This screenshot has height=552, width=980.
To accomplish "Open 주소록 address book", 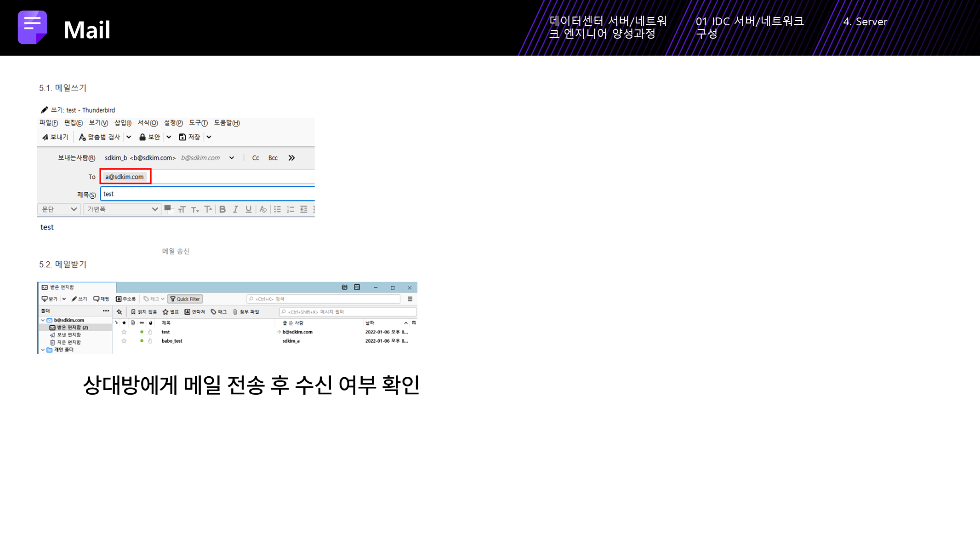I will (126, 299).
